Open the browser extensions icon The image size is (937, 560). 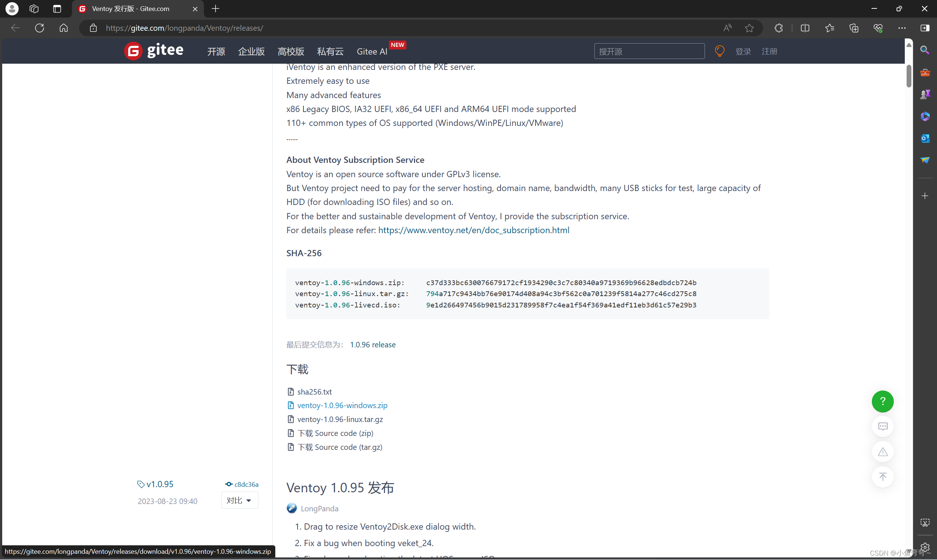(x=779, y=28)
